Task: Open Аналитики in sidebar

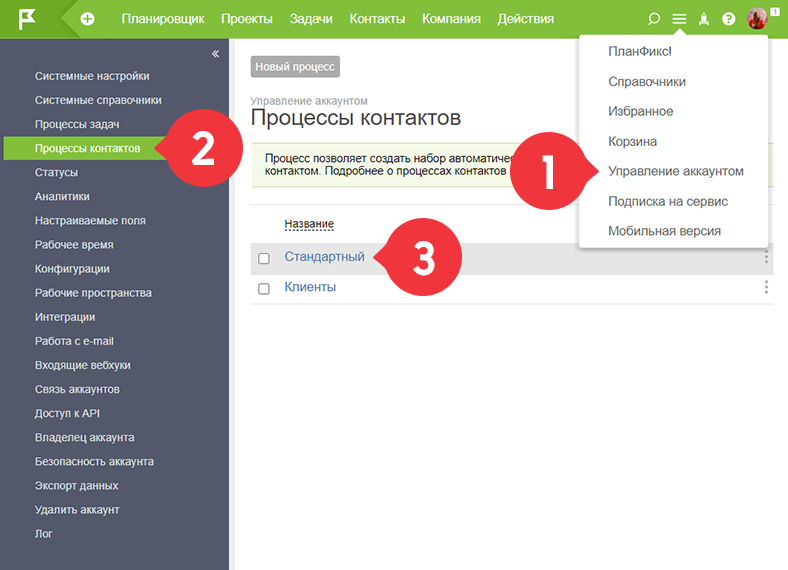Action: pyautogui.click(x=62, y=197)
